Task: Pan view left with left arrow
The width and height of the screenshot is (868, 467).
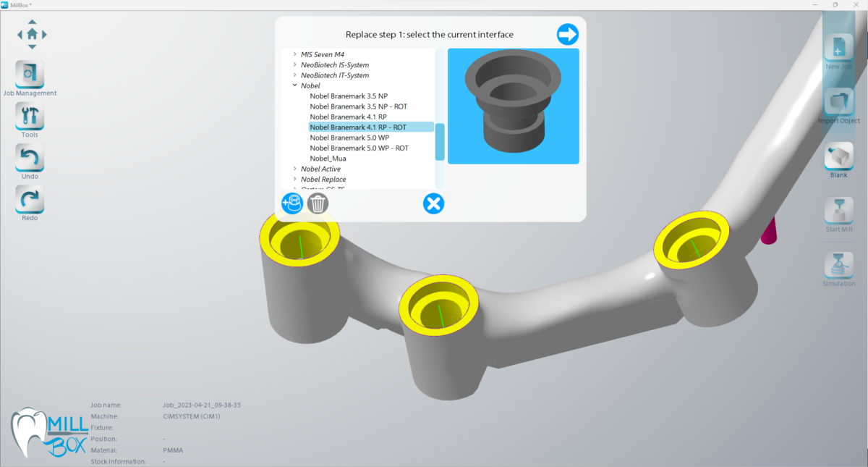Action: [20, 34]
